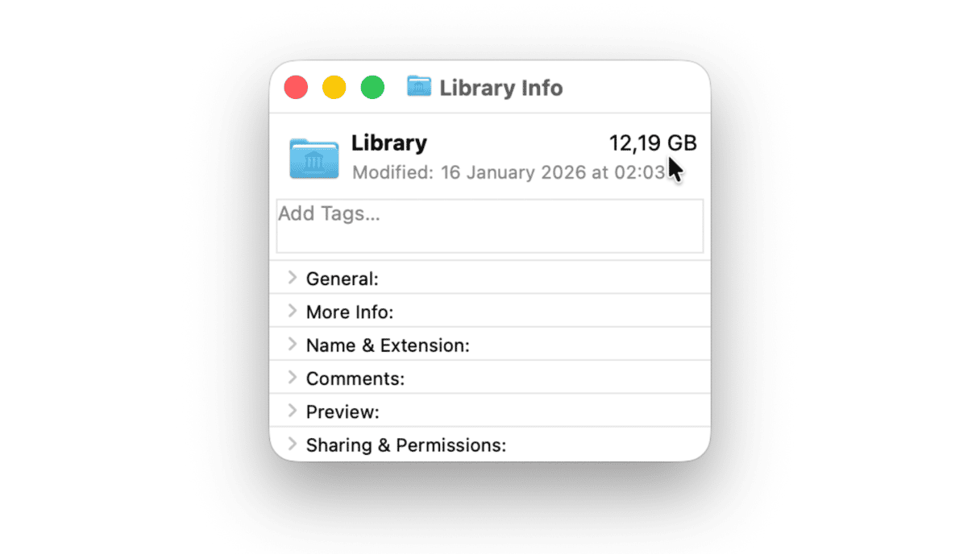980x554 pixels.
Task: Click the Library folder icon in title bar
Action: click(x=419, y=86)
